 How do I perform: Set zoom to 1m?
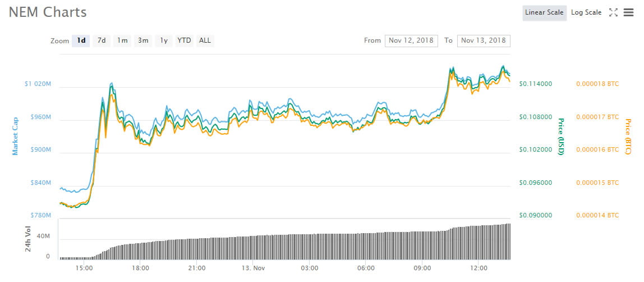tap(122, 40)
